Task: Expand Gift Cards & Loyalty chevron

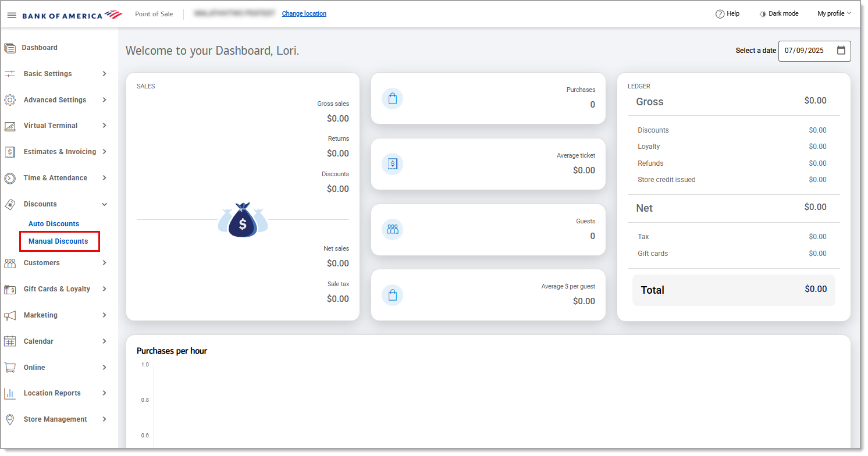Action: (104, 289)
